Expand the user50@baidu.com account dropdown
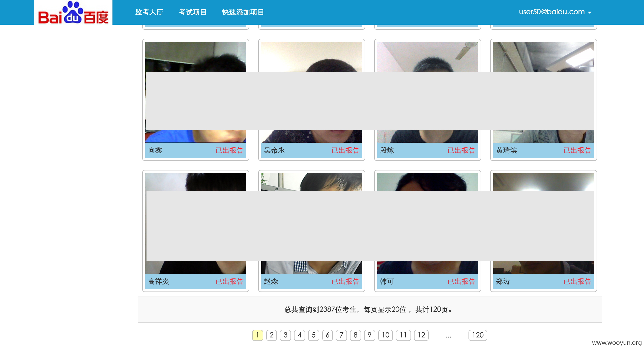The width and height of the screenshot is (644, 350). 555,12
